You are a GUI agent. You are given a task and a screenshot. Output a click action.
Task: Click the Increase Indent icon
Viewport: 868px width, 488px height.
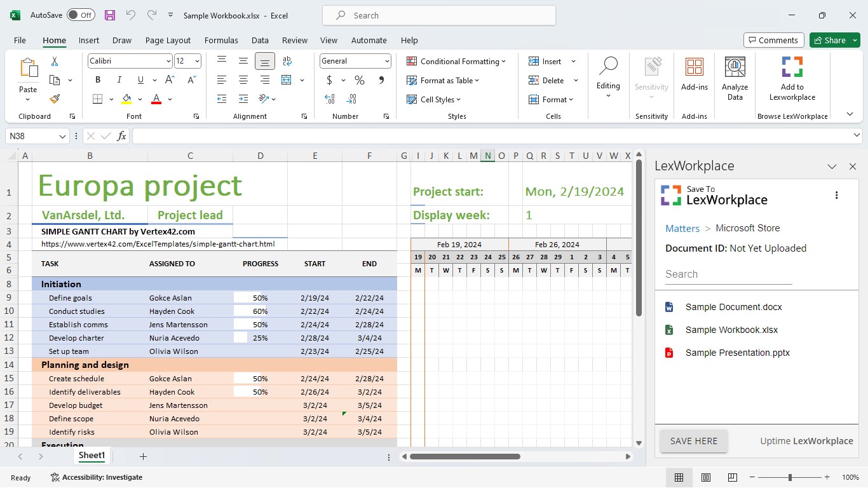tap(243, 99)
